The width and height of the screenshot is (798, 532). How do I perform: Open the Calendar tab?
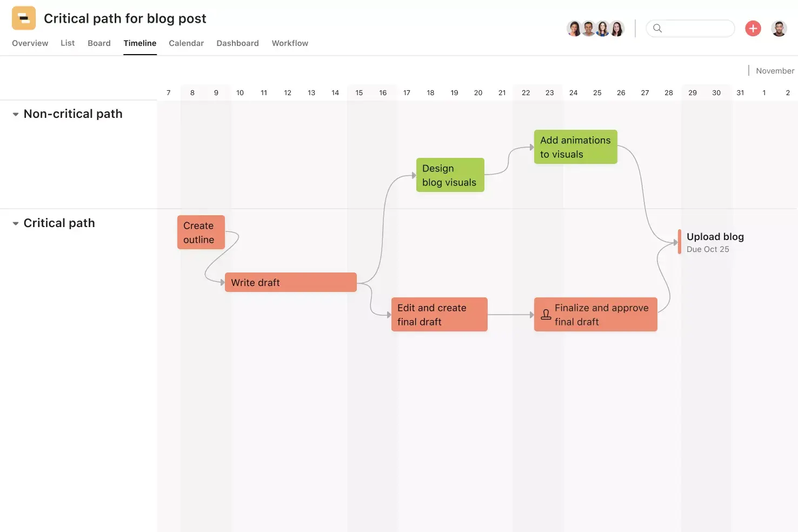(x=186, y=43)
